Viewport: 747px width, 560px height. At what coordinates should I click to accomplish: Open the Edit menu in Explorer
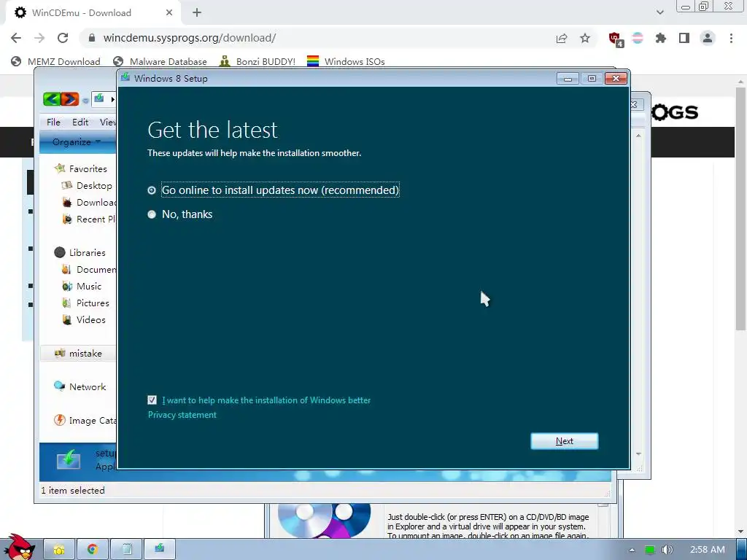pyautogui.click(x=80, y=122)
